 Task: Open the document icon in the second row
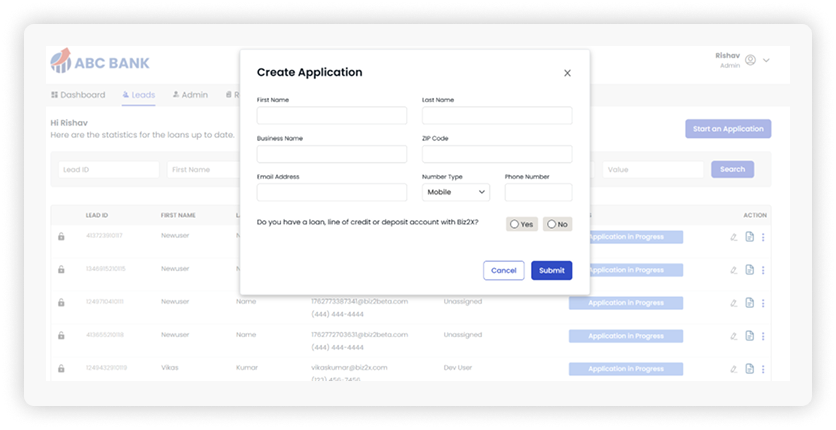(749, 270)
